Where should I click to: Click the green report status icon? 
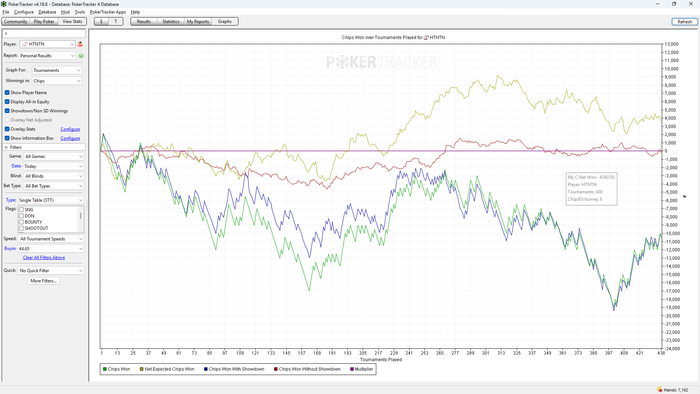[81, 56]
